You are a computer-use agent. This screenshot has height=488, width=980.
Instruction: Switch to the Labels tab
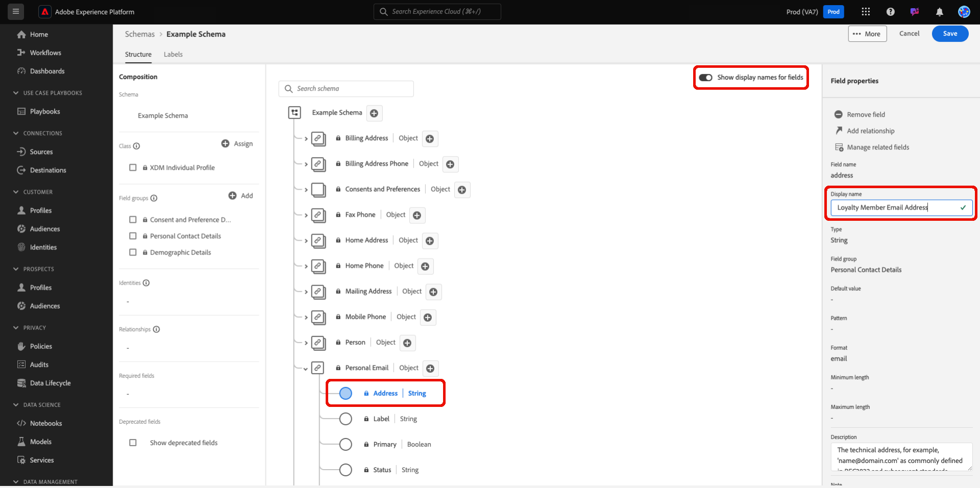tap(173, 54)
